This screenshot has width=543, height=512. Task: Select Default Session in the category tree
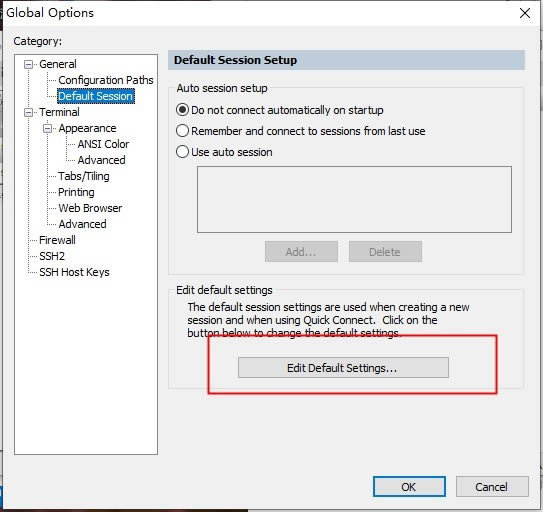[x=96, y=96]
